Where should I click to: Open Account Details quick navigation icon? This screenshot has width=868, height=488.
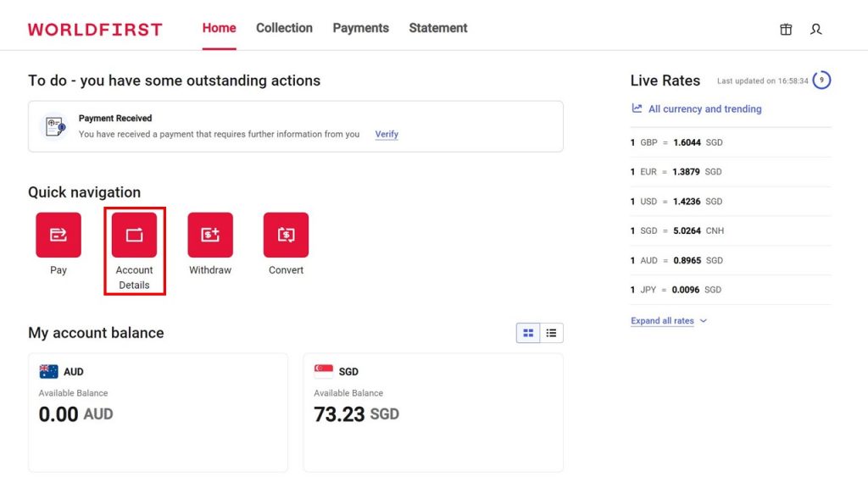(x=134, y=235)
